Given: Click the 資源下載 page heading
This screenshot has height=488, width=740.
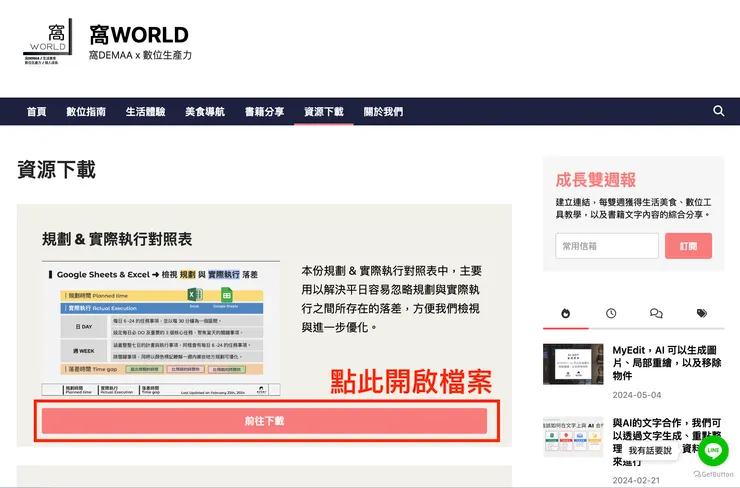Looking at the screenshot, I should pyautogui.click(x=57, y=169).
